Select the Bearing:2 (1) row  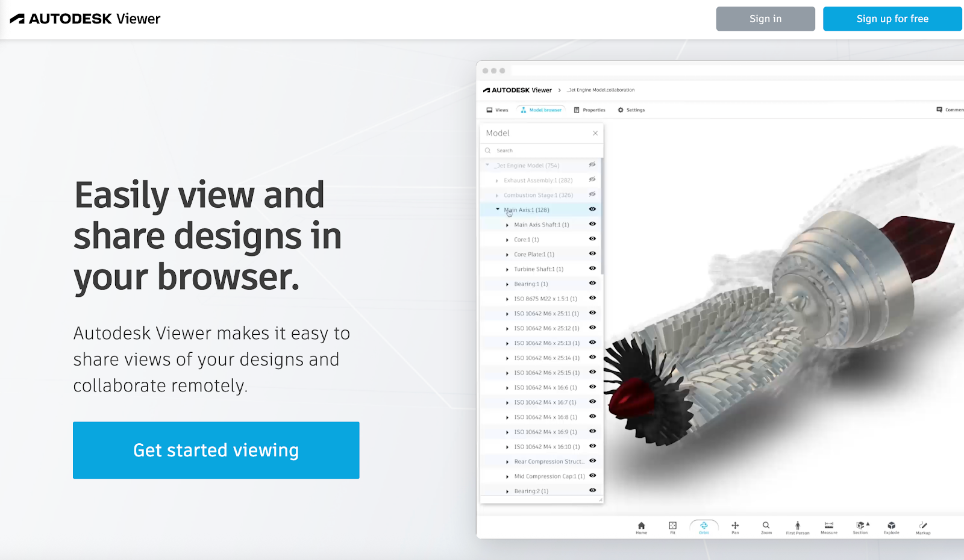540,491
